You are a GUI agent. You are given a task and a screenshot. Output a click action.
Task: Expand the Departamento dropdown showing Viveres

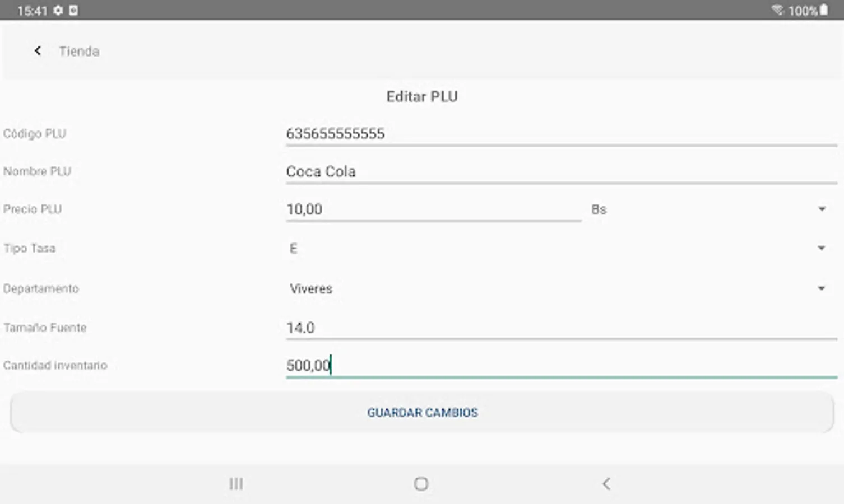[x=822, y=288]
